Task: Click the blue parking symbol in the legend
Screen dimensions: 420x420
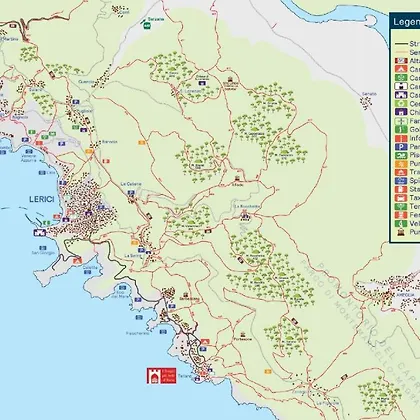Action: 401,147
